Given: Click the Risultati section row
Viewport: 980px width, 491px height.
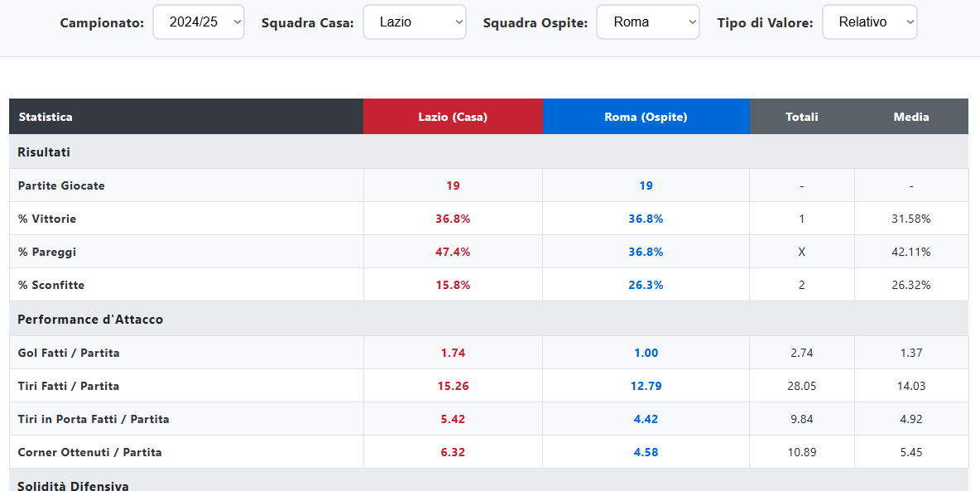Looking at the screenshot, I should [x=44, y=152].
